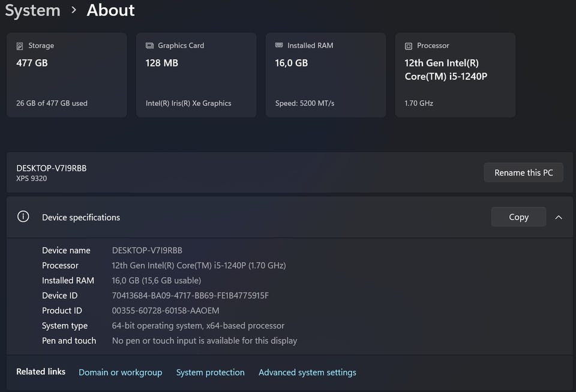The image size is (576, 392).
Task: Click the About breadcrumb title
Action: coord(110,10)
